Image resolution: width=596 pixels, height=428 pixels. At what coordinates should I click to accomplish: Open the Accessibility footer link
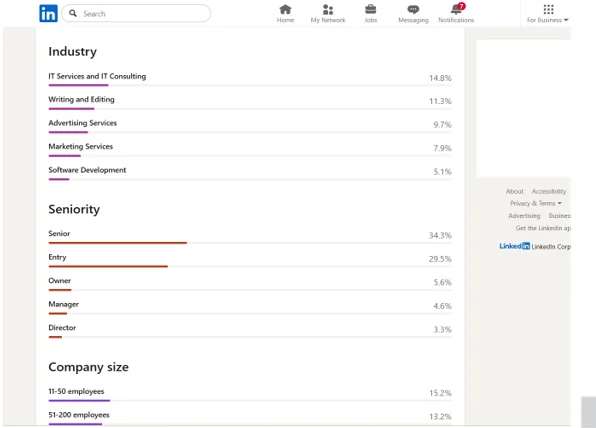click(x=549, y=191)
